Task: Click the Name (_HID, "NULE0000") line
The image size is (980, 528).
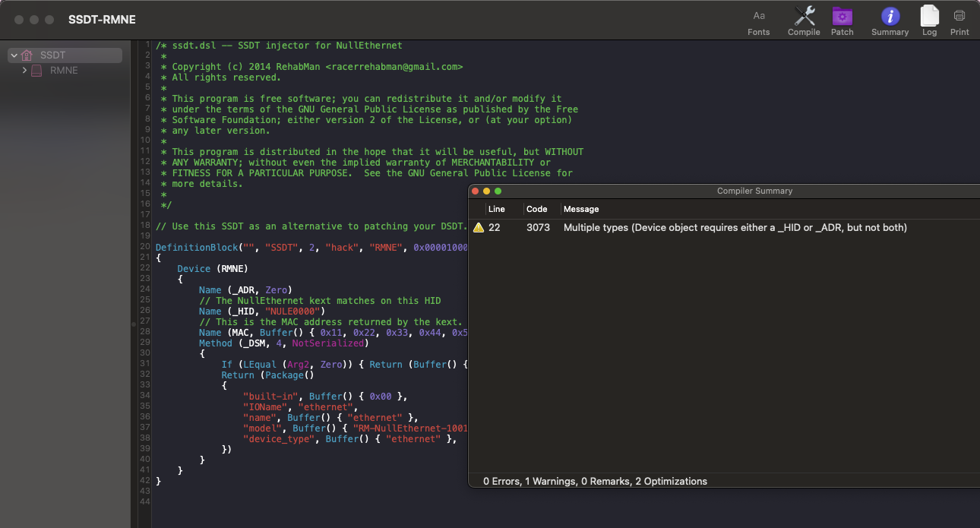Action: pyautogui.click(x=262, y=311)
